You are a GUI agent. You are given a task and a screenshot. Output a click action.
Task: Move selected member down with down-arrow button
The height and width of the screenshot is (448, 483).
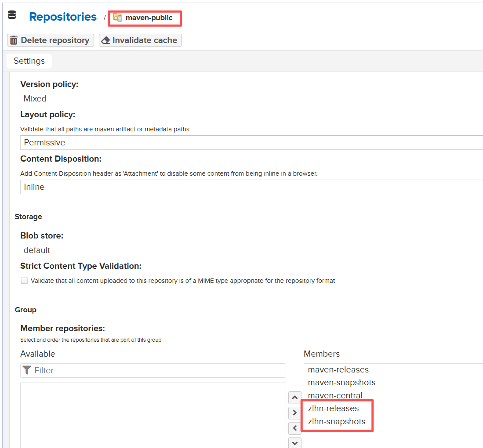click(294, 442)
